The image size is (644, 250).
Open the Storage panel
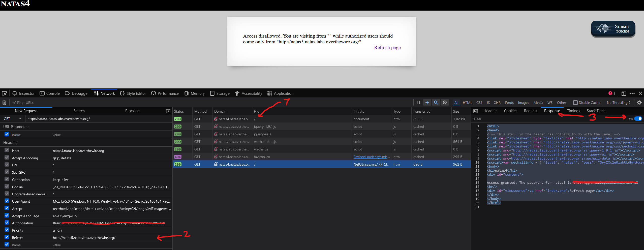click(x=220, y=93)
